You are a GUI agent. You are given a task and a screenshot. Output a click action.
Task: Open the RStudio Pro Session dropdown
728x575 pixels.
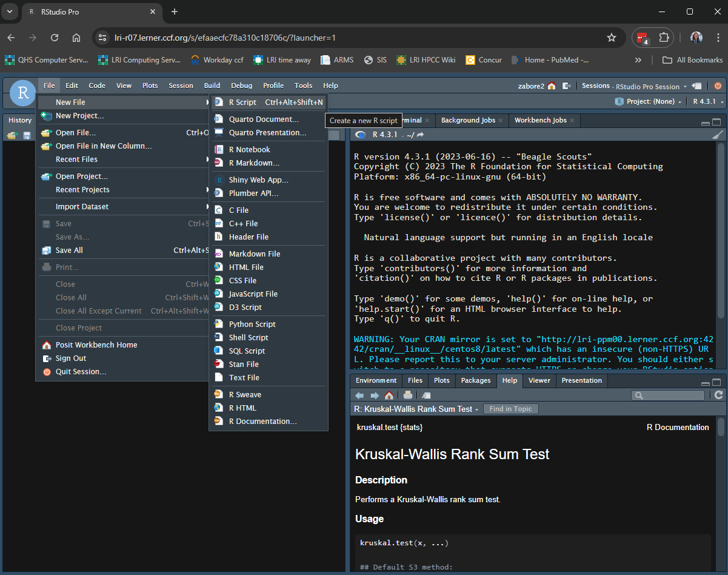(x=652, y=86)
